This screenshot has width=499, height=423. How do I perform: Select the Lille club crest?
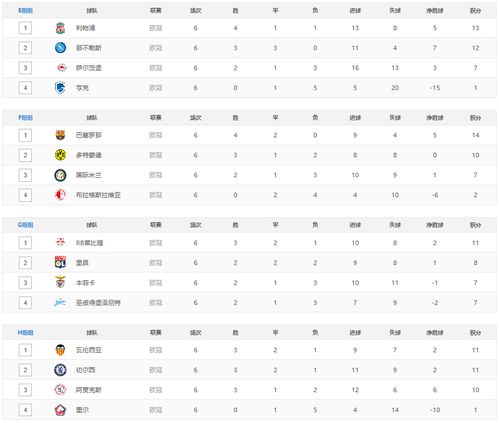60,410
